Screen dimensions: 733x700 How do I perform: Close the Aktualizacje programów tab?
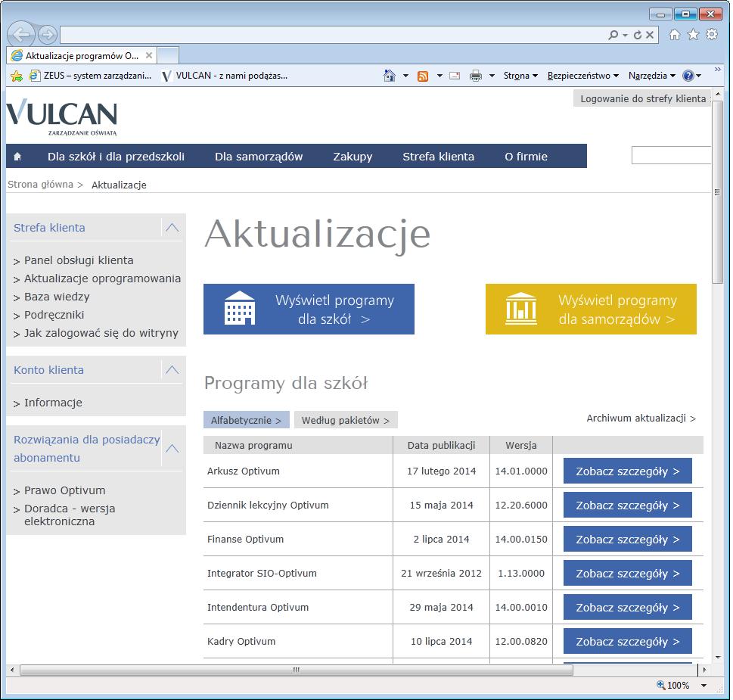149,55
